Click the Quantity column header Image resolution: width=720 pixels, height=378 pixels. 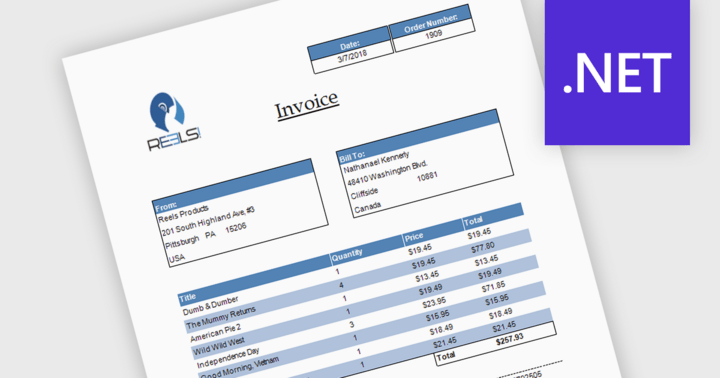[x=347, y=255]
